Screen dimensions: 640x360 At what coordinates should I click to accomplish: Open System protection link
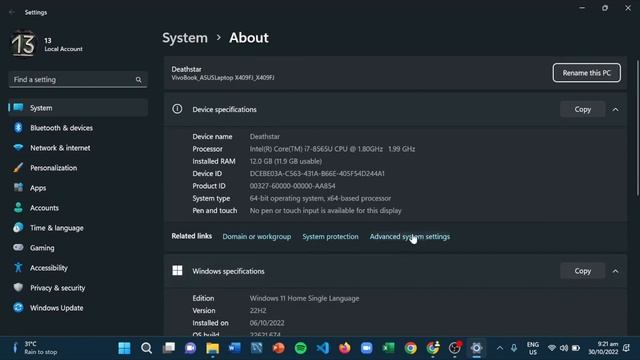(x=330, y=237)
